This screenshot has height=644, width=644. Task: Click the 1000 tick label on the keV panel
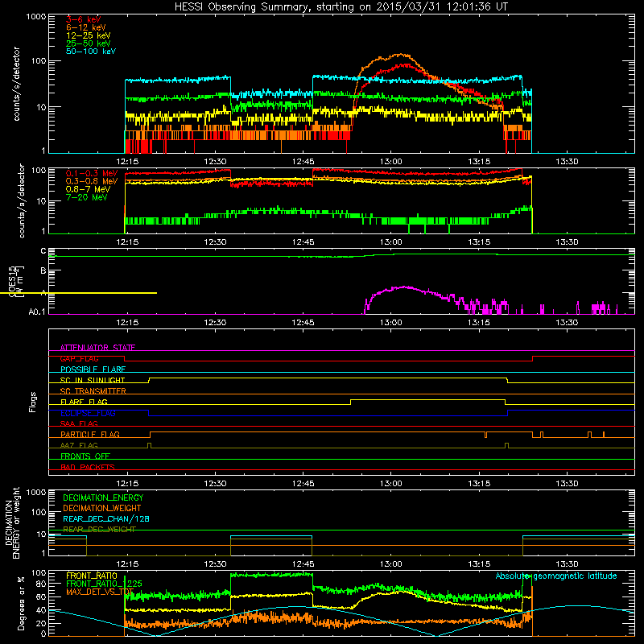tap(36, 17)
